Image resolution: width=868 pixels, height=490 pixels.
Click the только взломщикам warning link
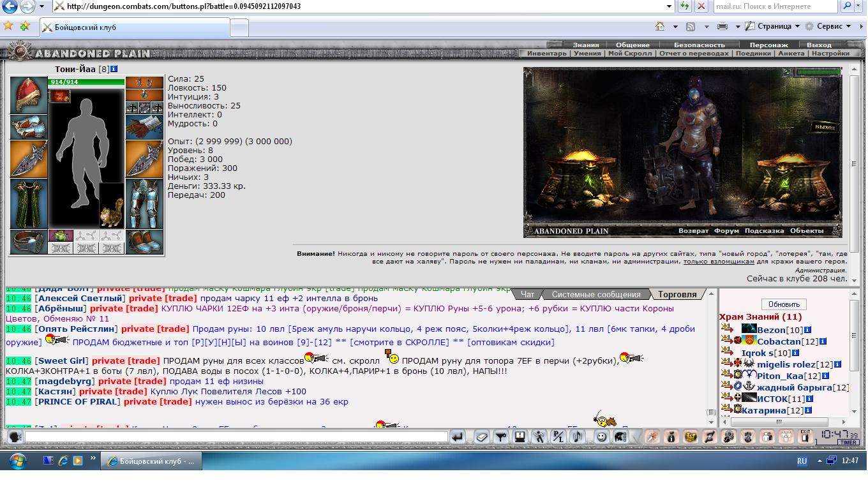pos(719,262)
